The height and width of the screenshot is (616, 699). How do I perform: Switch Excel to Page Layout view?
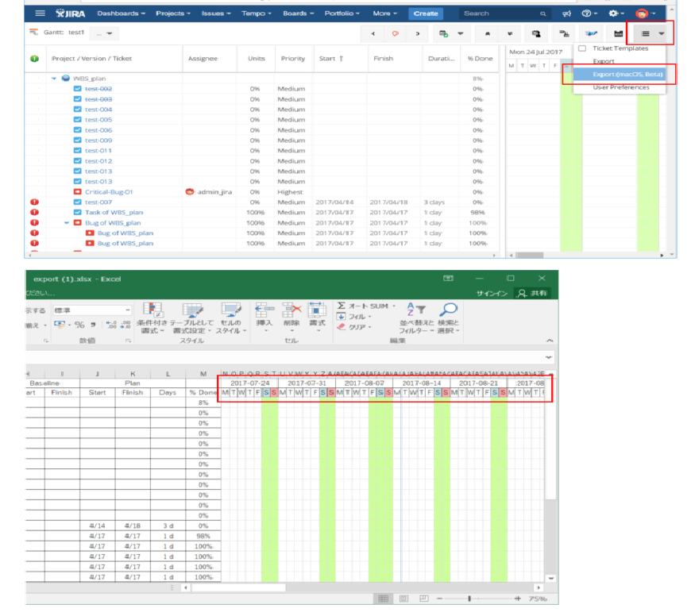(404, 599)
